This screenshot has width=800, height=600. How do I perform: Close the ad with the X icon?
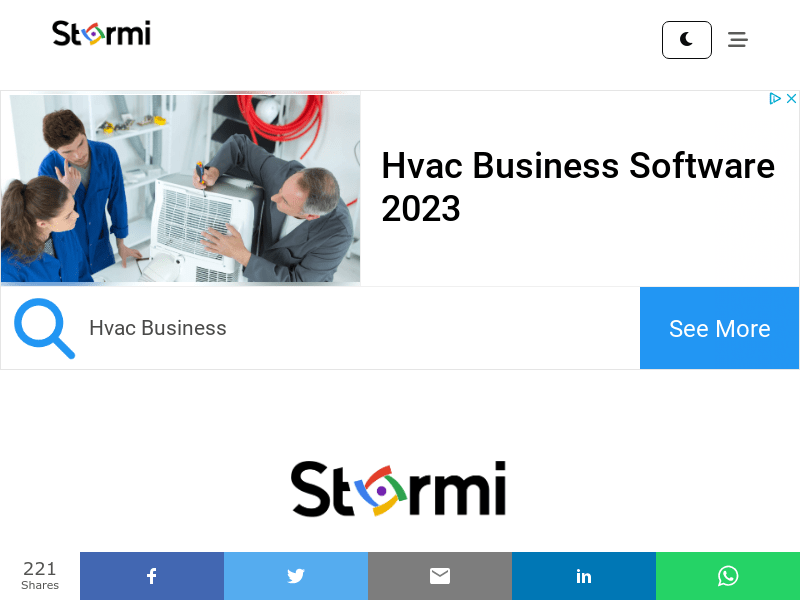(791, 98)
